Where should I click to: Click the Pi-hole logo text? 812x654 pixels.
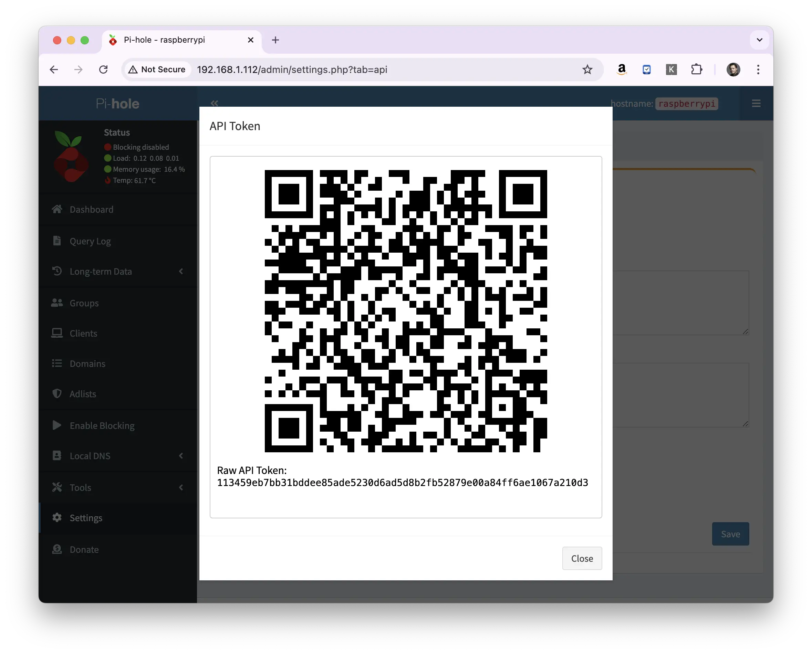117,104
